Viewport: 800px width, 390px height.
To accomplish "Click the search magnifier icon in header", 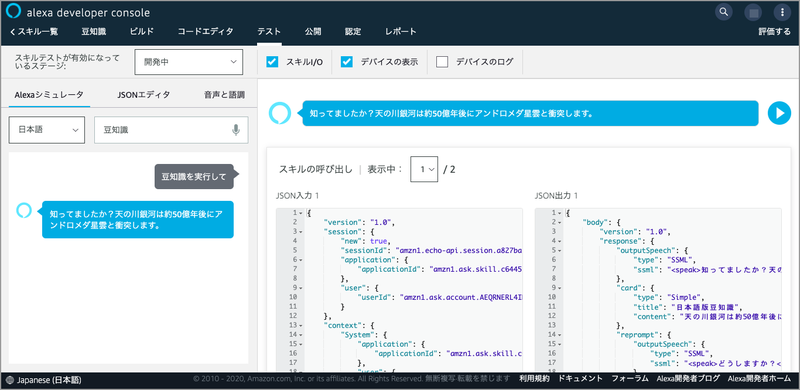I will point(723,12).
